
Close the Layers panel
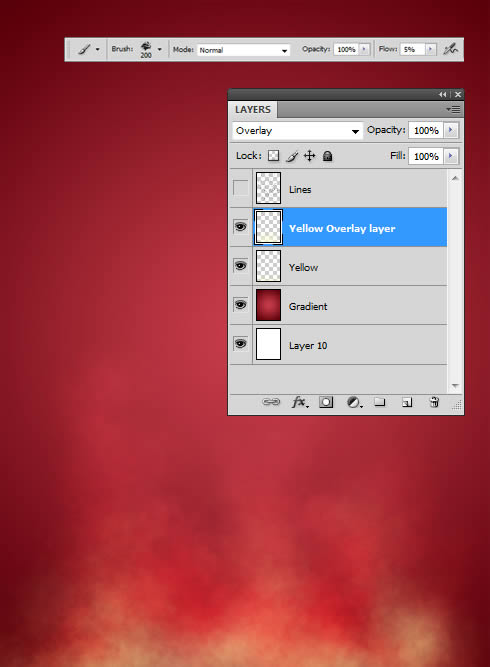[x=458, y=94]
